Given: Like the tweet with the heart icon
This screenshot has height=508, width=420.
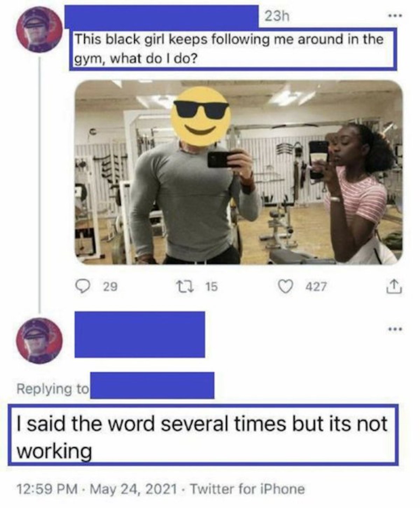Looking at the screenshot, I should [286, 287].
